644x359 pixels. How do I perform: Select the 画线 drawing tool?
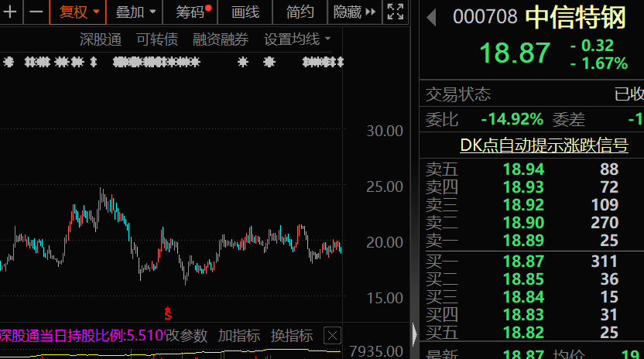pos(245,12)
